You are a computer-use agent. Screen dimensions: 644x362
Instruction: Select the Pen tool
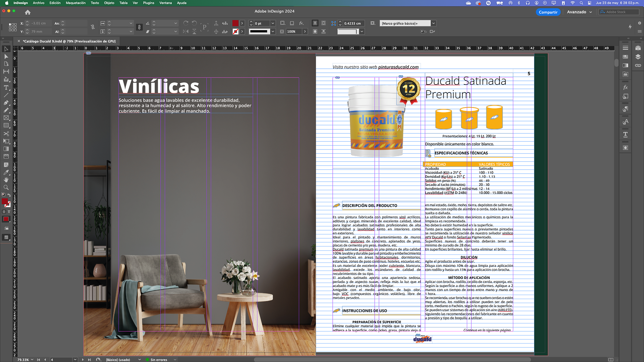coord(6,103)
